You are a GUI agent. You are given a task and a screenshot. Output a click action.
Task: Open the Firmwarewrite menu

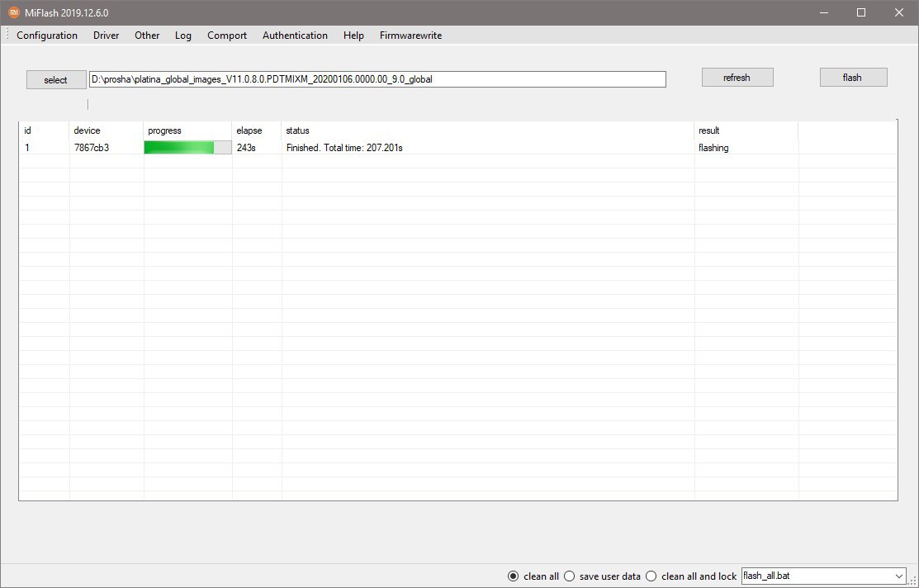(411, 36)
